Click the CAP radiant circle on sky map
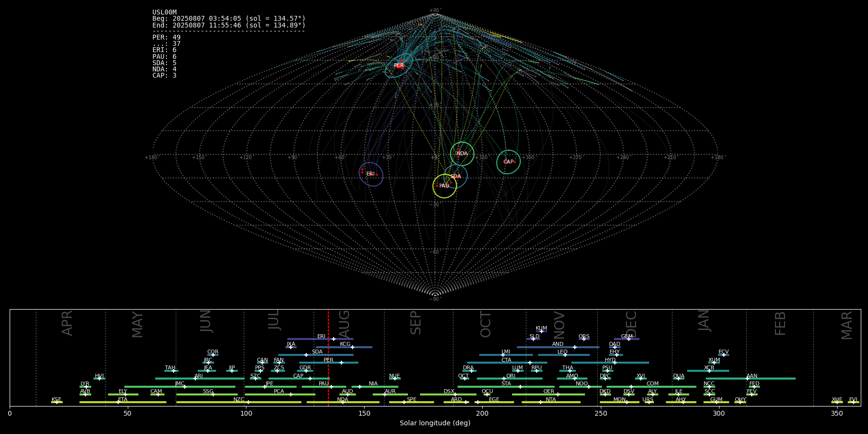The width and height of the screenshot is (868, 434). pos(508,162)
